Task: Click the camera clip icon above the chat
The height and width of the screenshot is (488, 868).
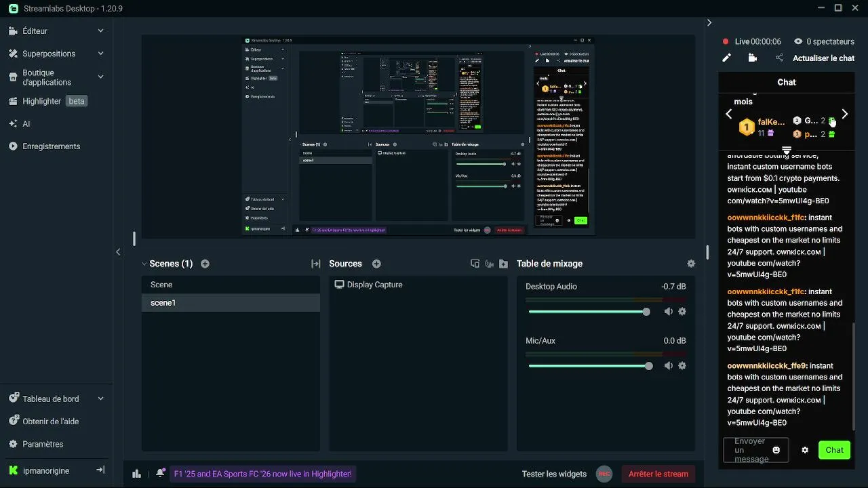Action: click(x=752, y=58)
